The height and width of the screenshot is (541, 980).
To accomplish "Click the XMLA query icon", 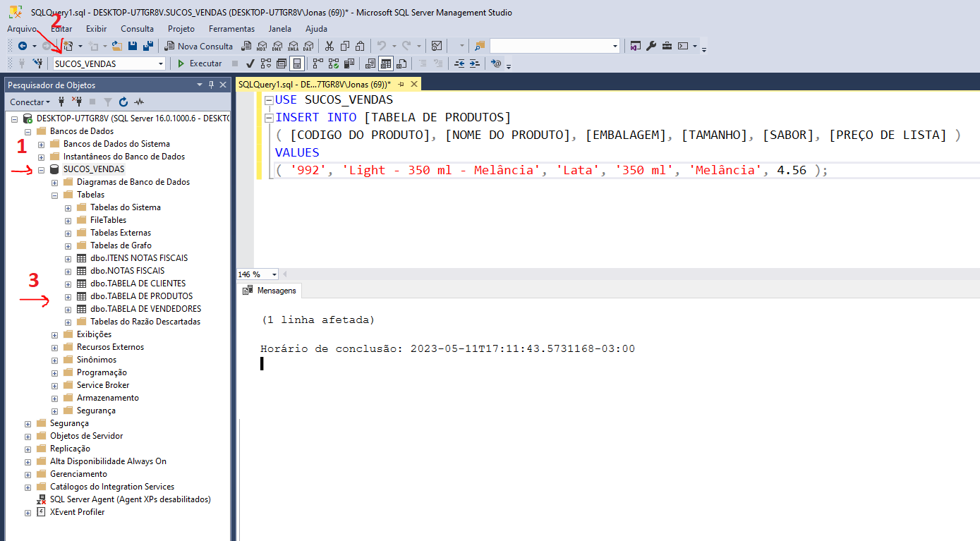I will point(292,46).
